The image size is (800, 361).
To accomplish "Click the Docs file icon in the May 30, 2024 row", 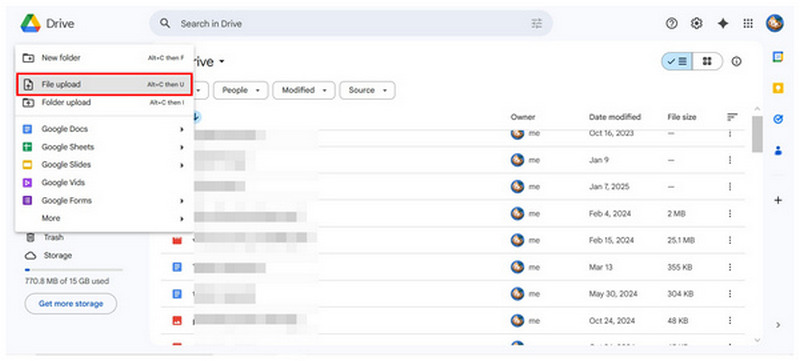I will pos(177,294).
